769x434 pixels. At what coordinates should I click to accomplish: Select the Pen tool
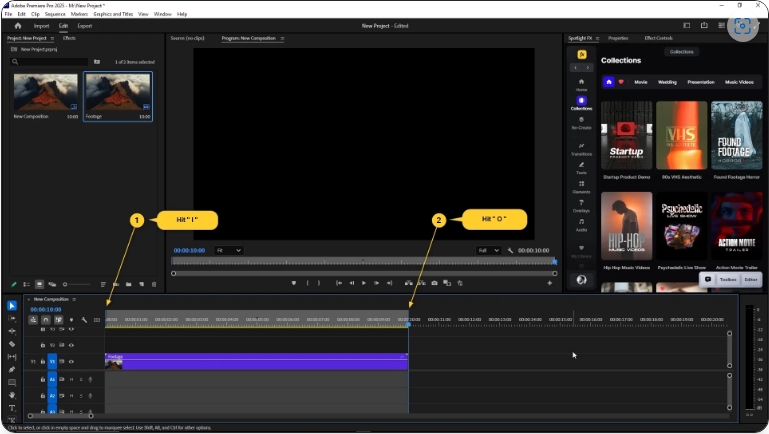(12, 369)
